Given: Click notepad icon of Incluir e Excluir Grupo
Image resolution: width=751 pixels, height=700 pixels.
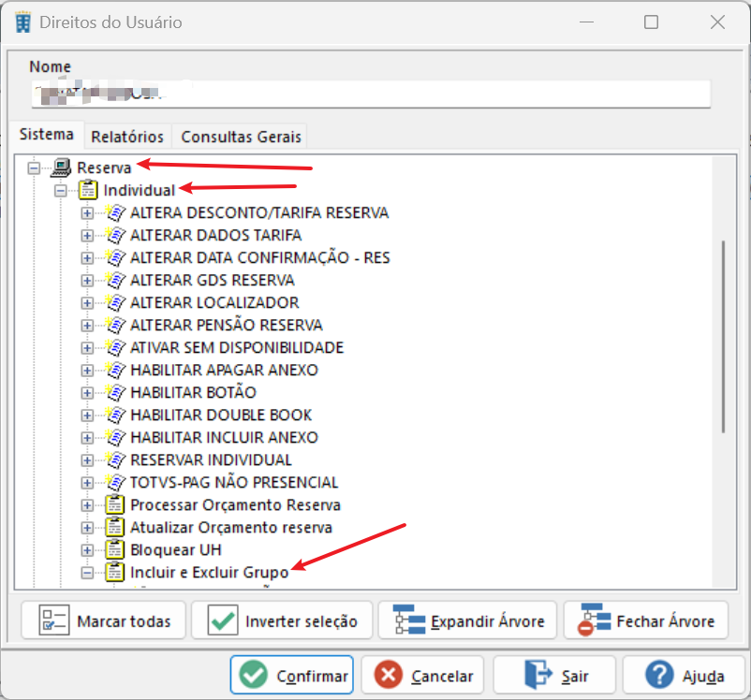Looking at the screenshot, I should (x=115, y=572).
